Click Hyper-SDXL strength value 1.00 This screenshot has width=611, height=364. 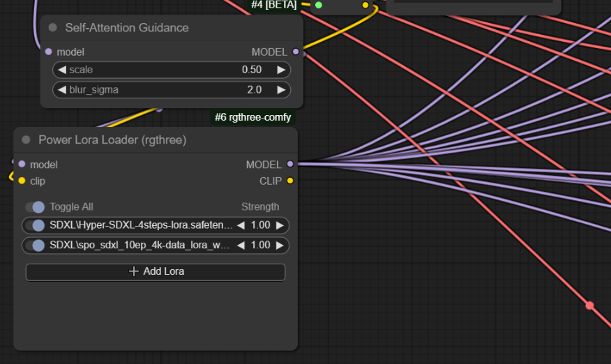point(260,225)
